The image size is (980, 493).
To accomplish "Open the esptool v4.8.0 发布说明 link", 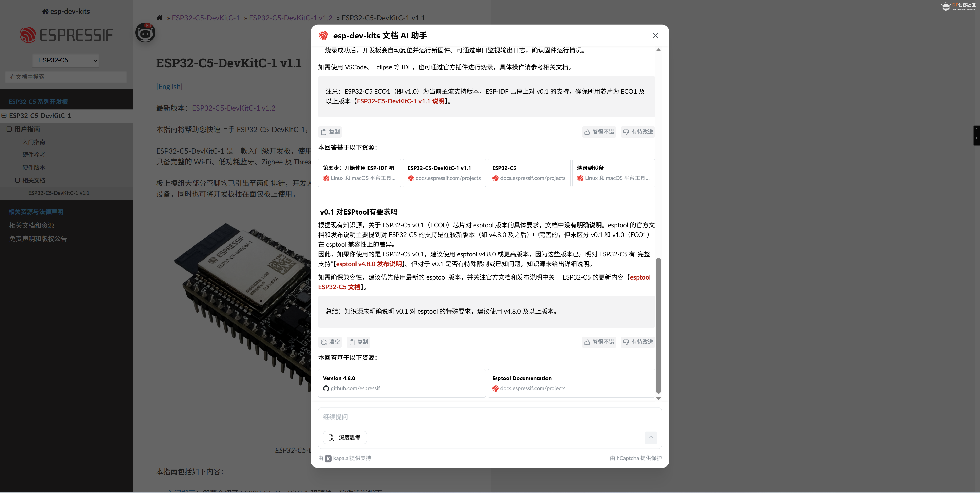I will 369,264.
